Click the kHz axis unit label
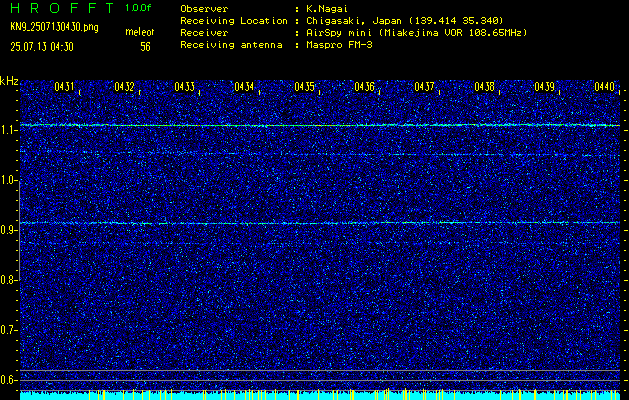Viewport: 629px width, 400px height. tap(10, 81)
